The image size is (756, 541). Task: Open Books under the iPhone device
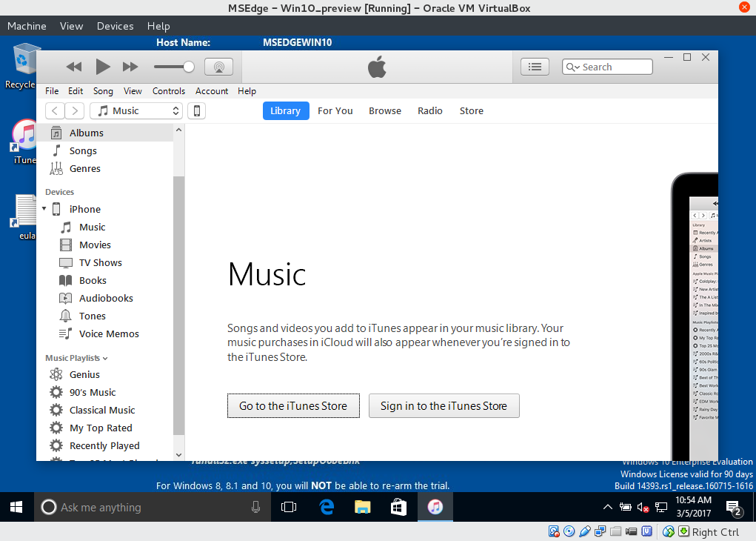105,280
